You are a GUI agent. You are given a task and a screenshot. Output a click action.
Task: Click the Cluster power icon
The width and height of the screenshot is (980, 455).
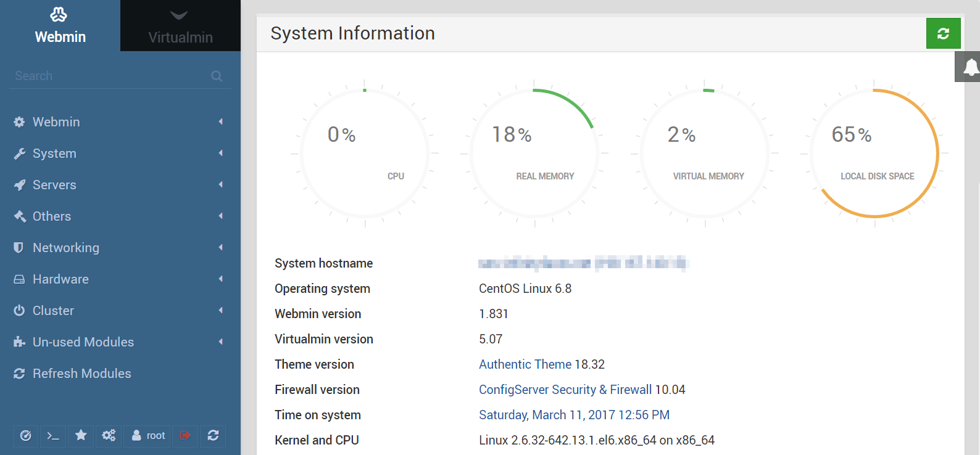19,311
